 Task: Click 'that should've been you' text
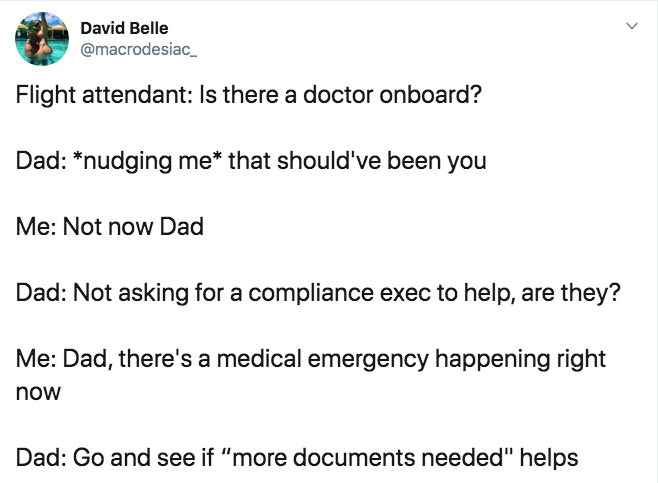pos(357,161)
